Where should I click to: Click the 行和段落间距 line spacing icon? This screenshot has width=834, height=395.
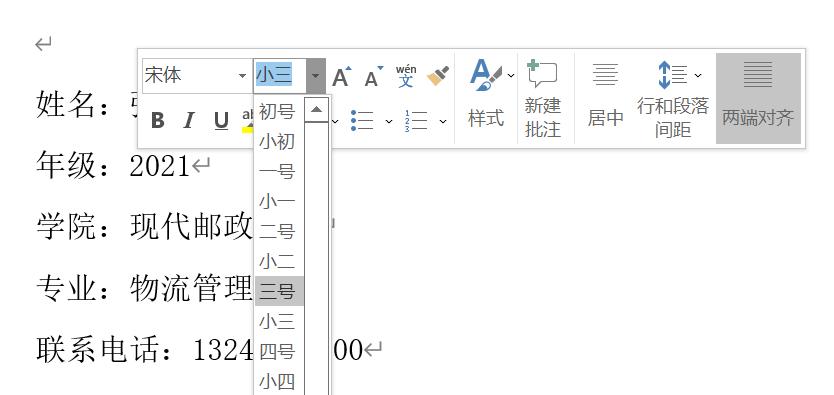click(x=672, y=74)
